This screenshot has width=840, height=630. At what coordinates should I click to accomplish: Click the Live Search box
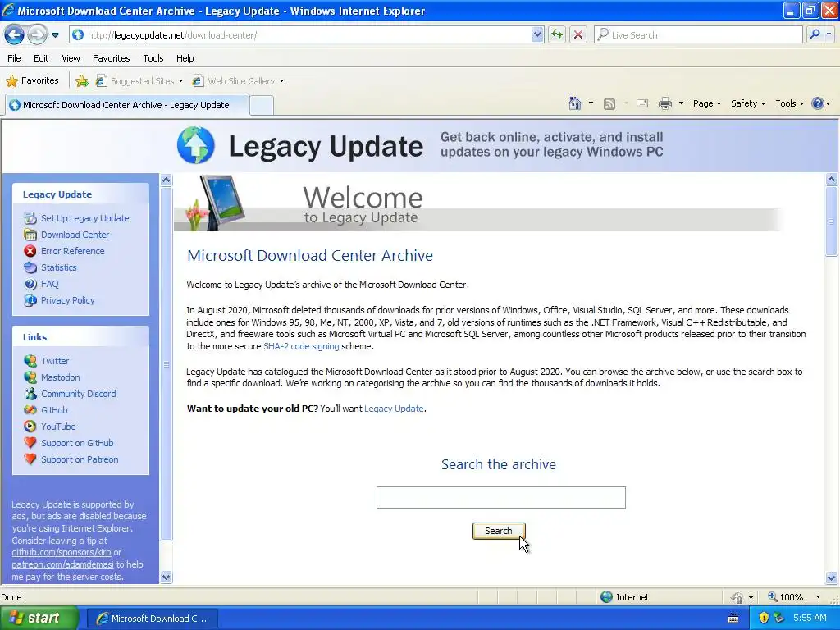[x=698, y=34]
